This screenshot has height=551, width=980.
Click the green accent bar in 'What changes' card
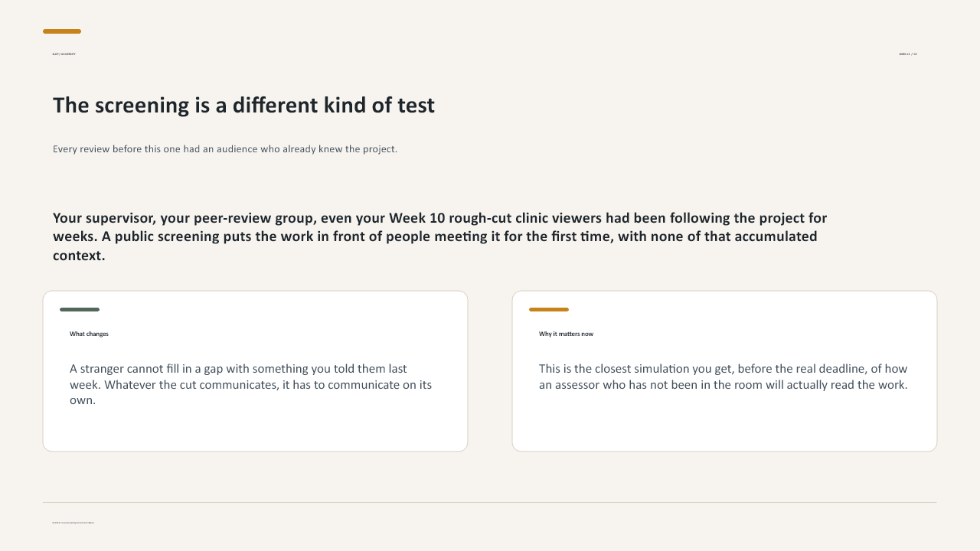point(80,310)
